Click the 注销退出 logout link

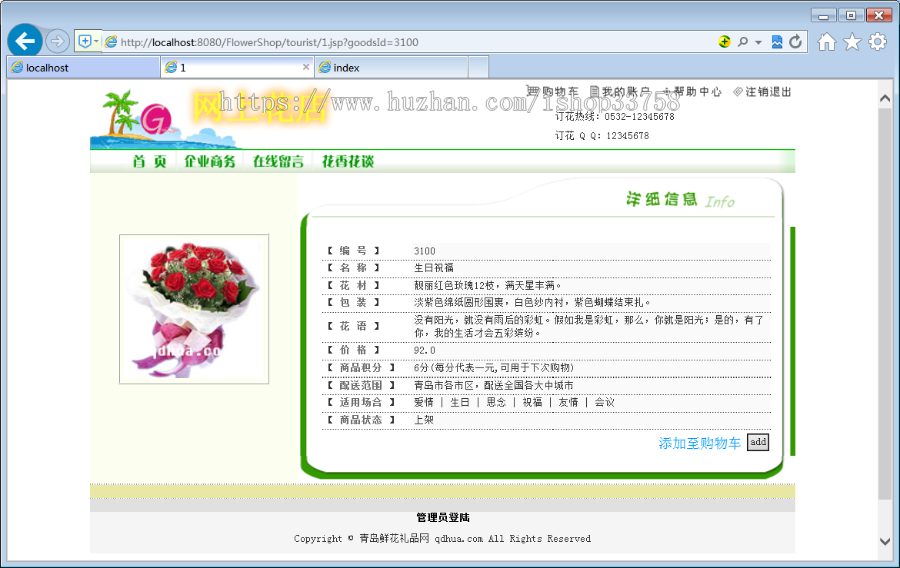point(762,91)
